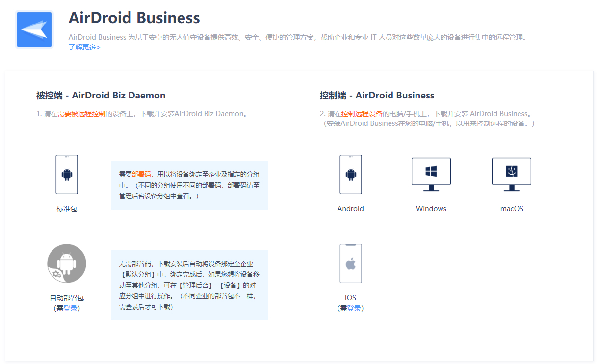The height and width of the screenshot is (364, 598).
Task: Click the iOS label
Action: (x=350, y=298)
